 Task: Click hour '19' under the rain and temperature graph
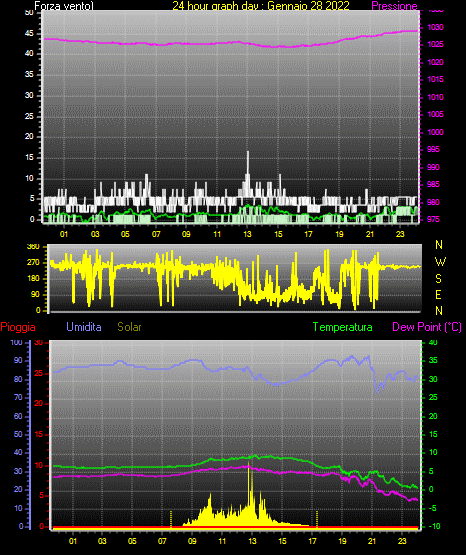click(342, 541)
